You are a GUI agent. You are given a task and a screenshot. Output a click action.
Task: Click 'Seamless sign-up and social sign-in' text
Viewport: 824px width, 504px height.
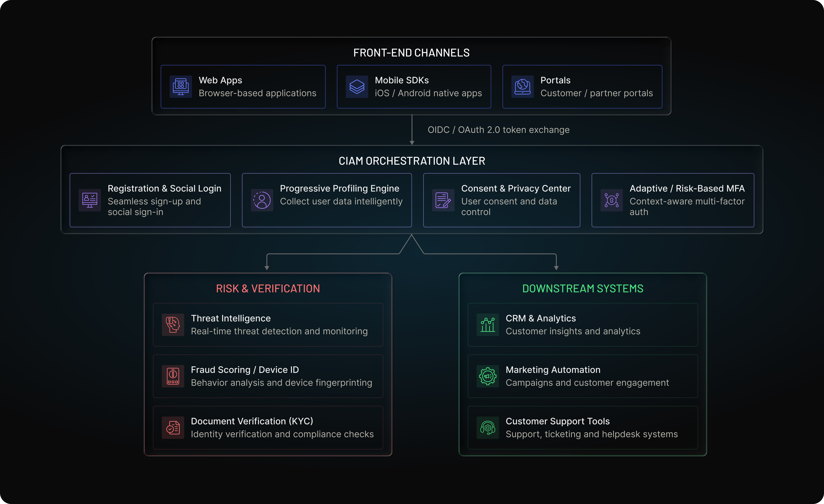click(x=154, y=207)
